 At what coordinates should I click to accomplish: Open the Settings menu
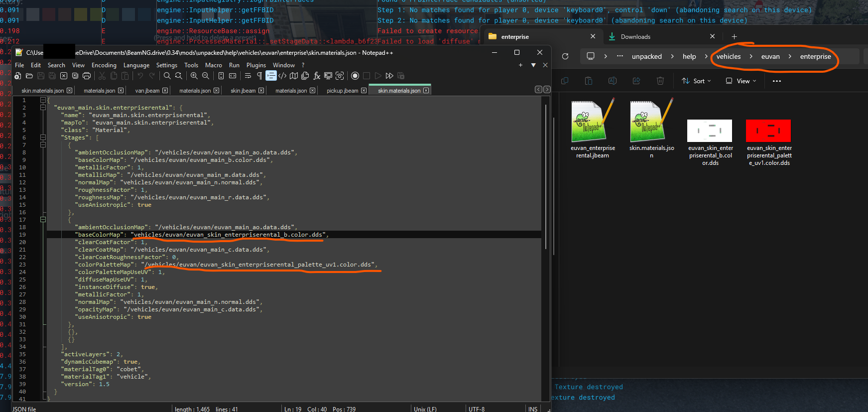pyautogui.click(x=167, y=65)
